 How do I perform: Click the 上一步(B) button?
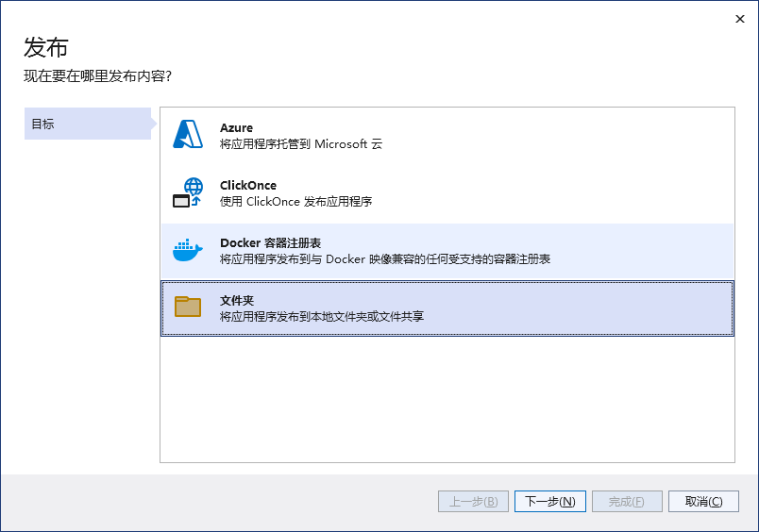[473, 502]
